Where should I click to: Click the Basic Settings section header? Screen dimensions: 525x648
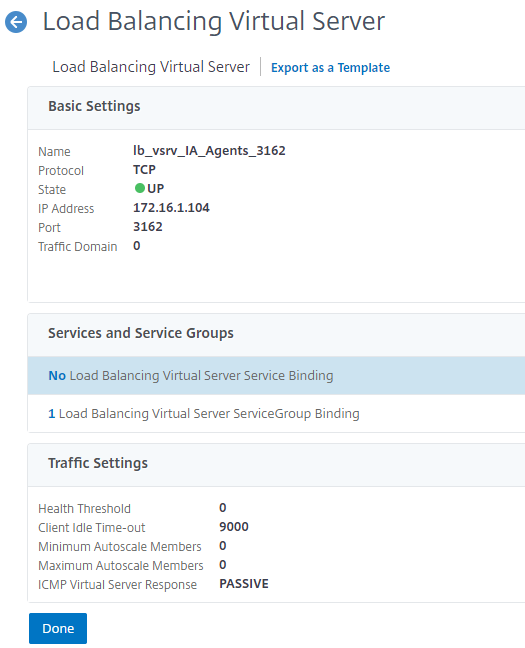pos(94,106)
